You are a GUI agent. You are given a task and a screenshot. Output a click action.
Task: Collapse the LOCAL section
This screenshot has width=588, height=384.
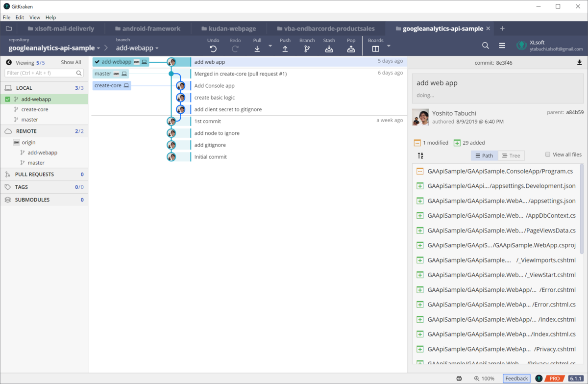[x=44, y=88]
